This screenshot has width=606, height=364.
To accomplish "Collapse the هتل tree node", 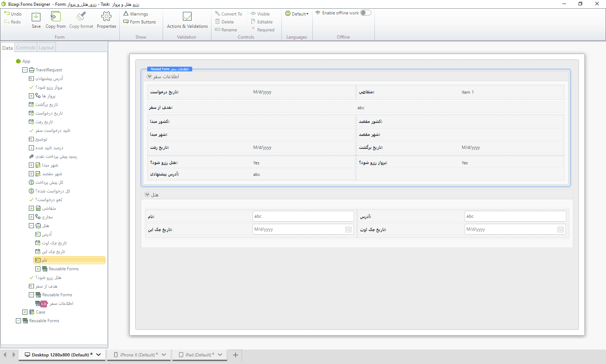I will [31, 226].
